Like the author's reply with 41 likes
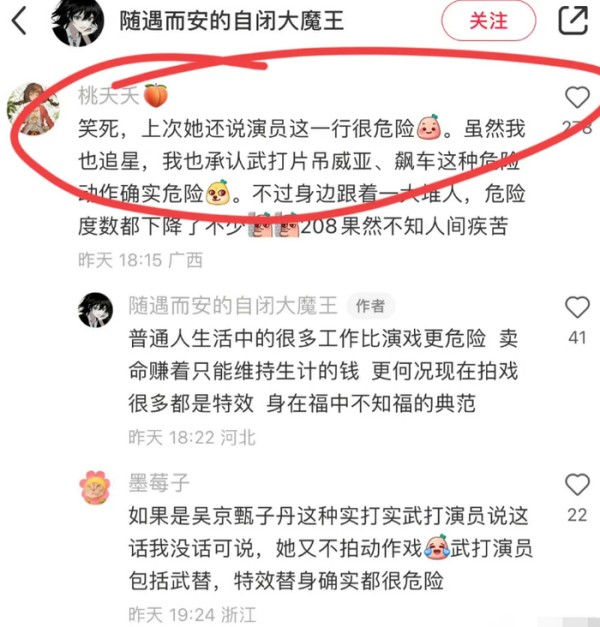The height and width of the screenshot is (627, 600). pos(577,307)
